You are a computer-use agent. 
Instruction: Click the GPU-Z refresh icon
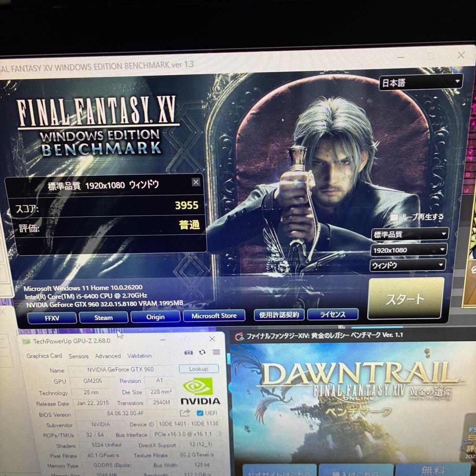pyautogui.click(x=202, y=352)
